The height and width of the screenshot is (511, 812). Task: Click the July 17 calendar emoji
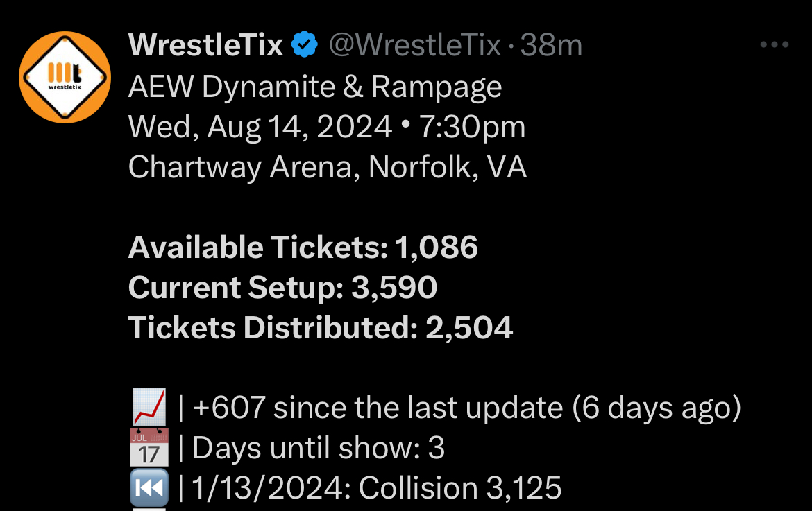tap(149, 449)
